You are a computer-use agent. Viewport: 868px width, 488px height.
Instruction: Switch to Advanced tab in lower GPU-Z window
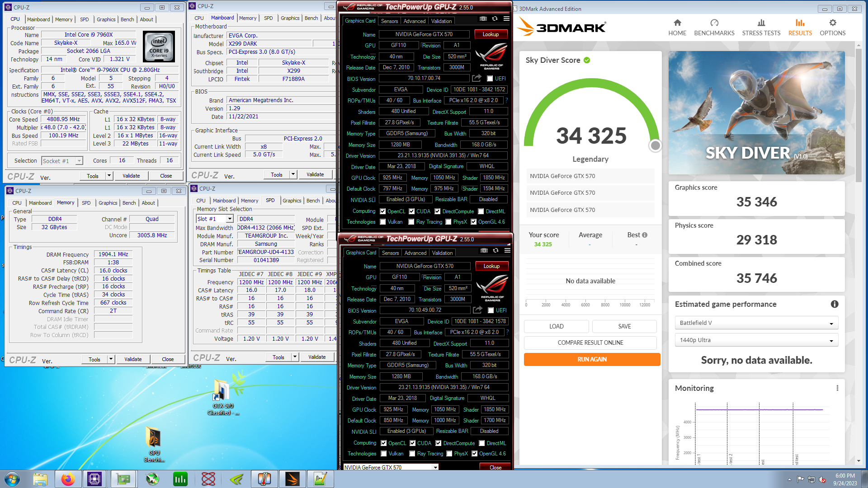tap(415, 253)
